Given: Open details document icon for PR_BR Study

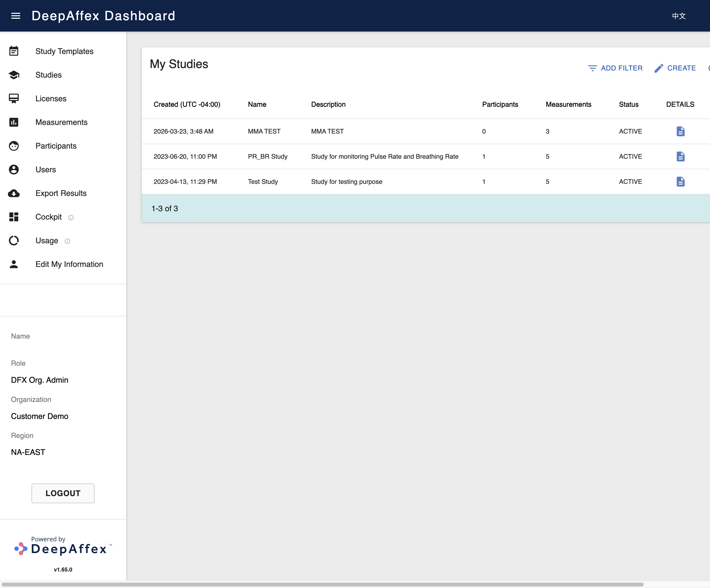Looking at the screenshot, I should (x=680, y=156).
